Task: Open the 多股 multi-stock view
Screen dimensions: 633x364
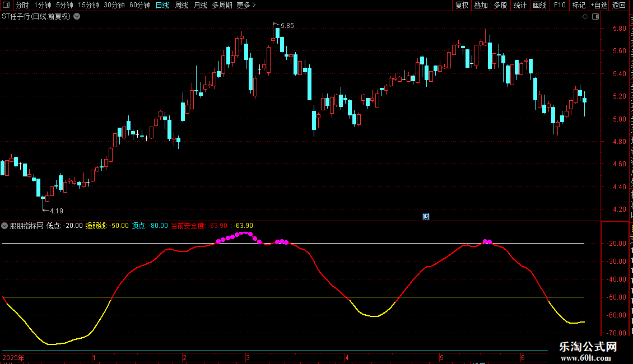Action: 500,5
